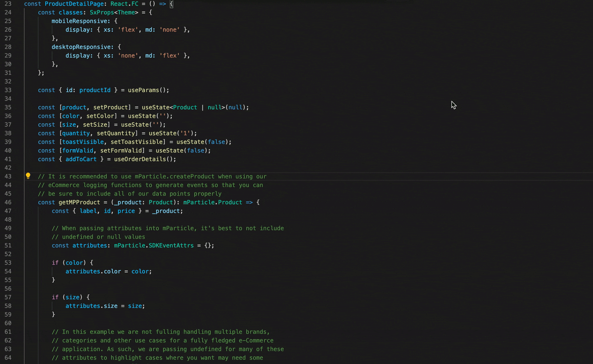The width and height of the screenshot is (593, 364).
Task: Click the React.FC type annotation
Action: [x=124, y=4]
